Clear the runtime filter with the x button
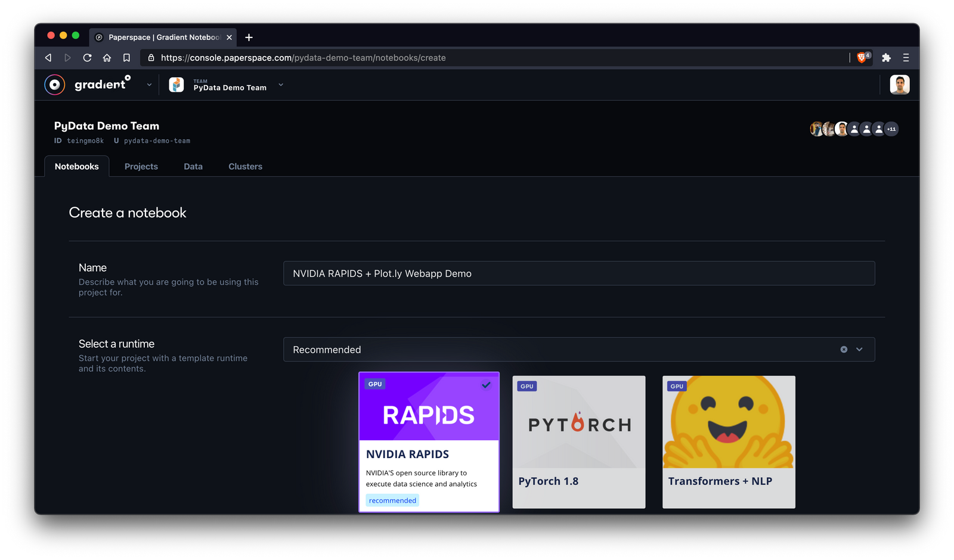 843,350
